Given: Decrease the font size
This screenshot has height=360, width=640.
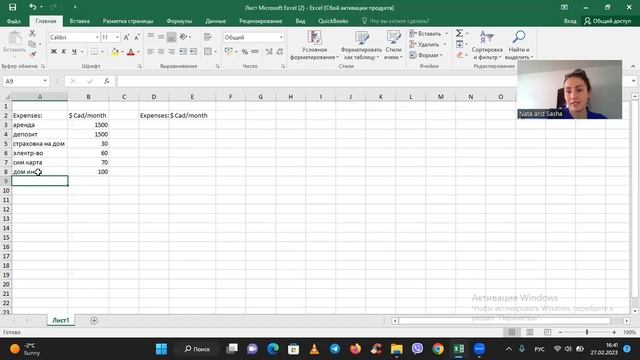Looking at the screenshot, I should click(x=137, y=38).
